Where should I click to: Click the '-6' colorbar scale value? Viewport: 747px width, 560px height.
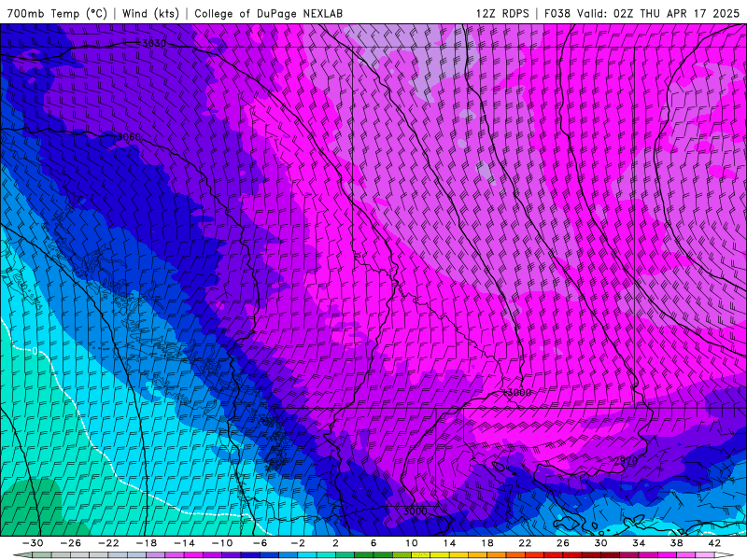pos(260,543)
